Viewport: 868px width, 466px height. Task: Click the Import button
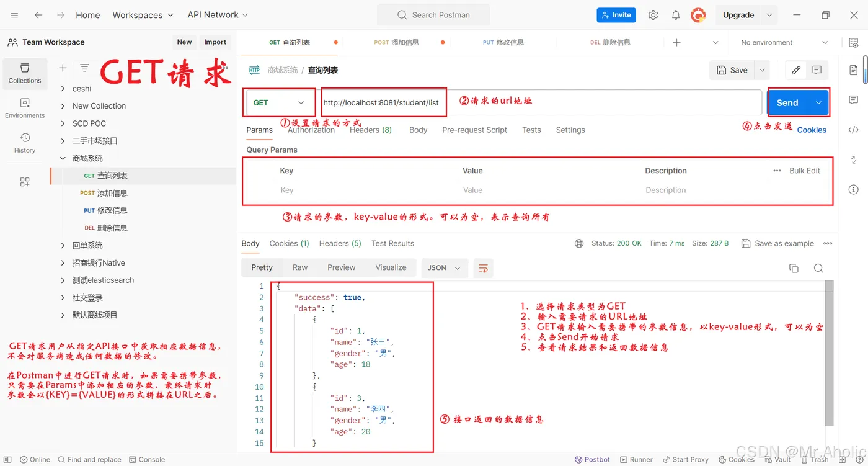pyautogui.click(x=215, y=42)
